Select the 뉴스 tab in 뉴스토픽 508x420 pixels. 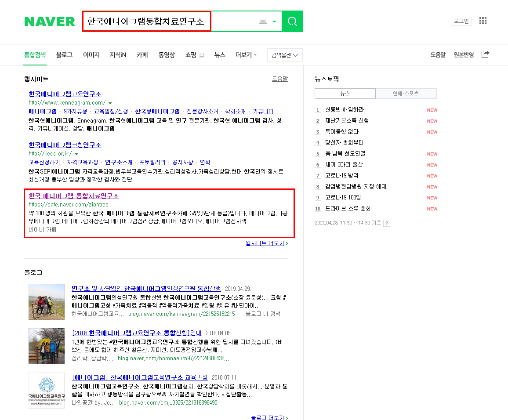pos(345,94)
